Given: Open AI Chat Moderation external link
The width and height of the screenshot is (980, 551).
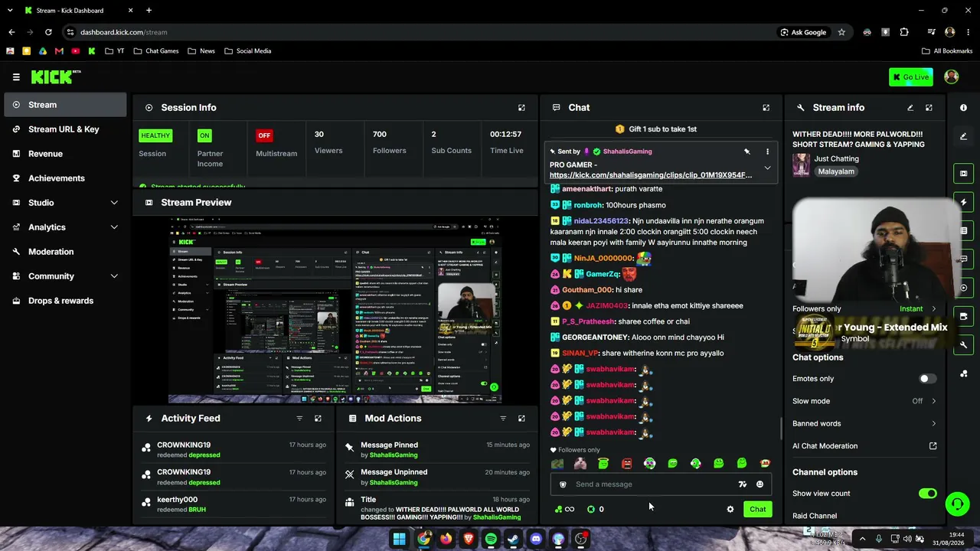Looking at the screenshot, I should point(933,446).
